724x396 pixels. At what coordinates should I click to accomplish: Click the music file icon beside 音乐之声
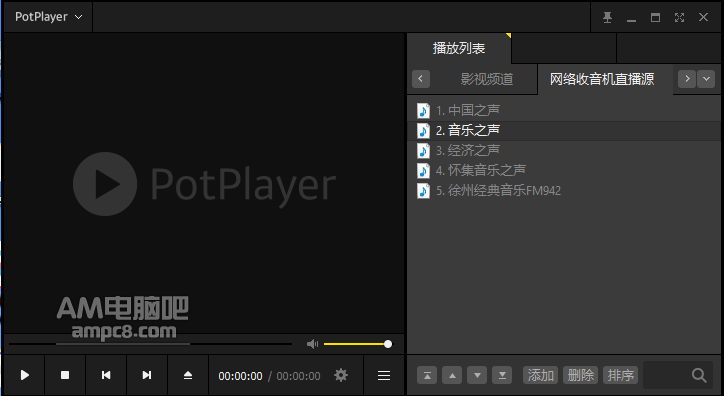pyautogui.click(x=423, y=131)
